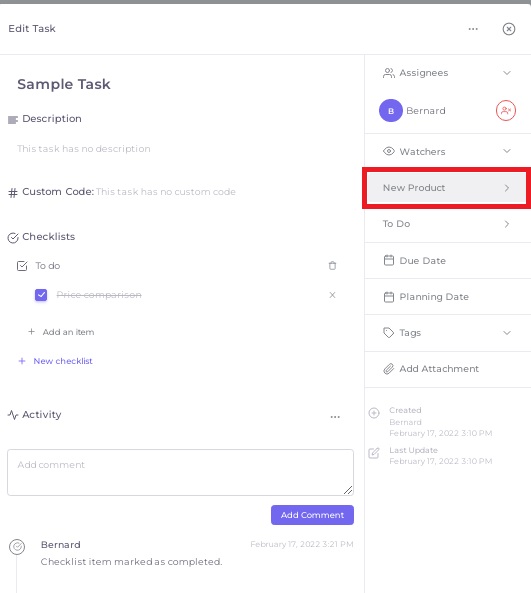Close the Edit Task dialog
531x593 pixels.
[509, 29]
